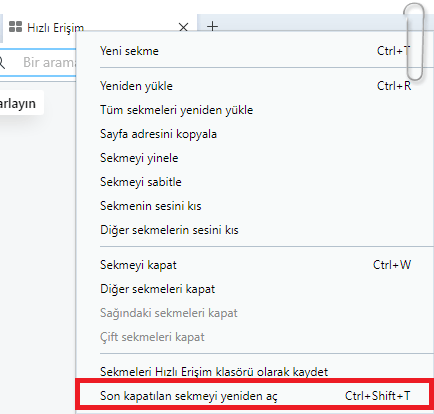Choose Yeni sekme from context menu

point(255,51)
